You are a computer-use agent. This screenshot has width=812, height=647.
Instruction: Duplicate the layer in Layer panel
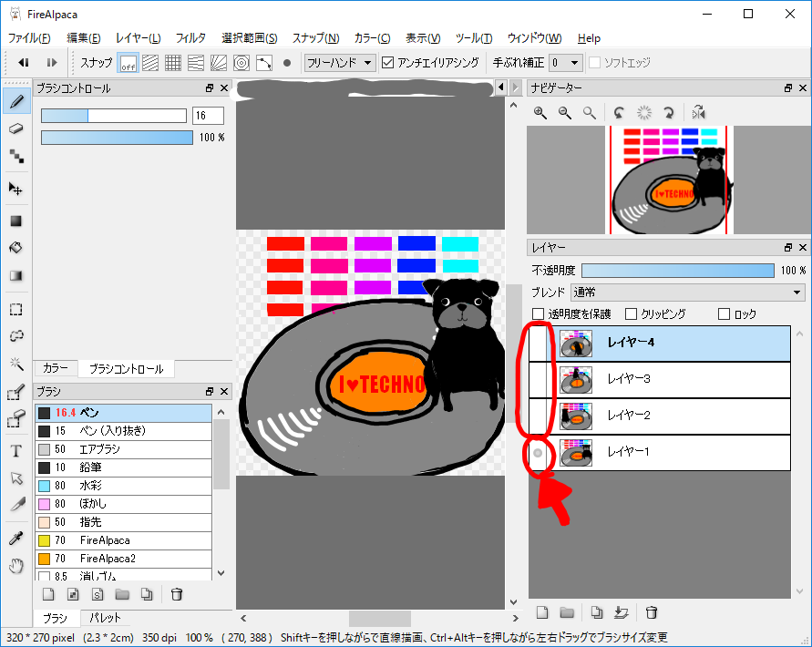point(597,612)
